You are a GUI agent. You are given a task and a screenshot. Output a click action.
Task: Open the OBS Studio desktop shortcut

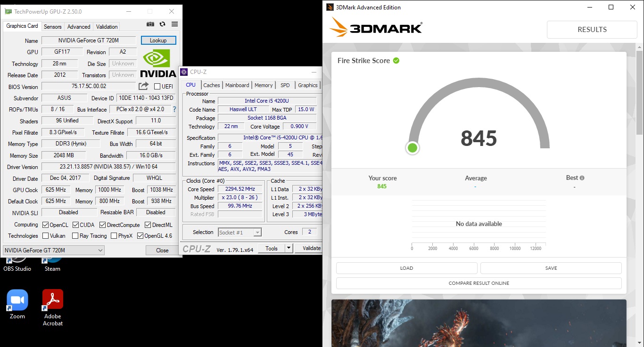[17, 264]
